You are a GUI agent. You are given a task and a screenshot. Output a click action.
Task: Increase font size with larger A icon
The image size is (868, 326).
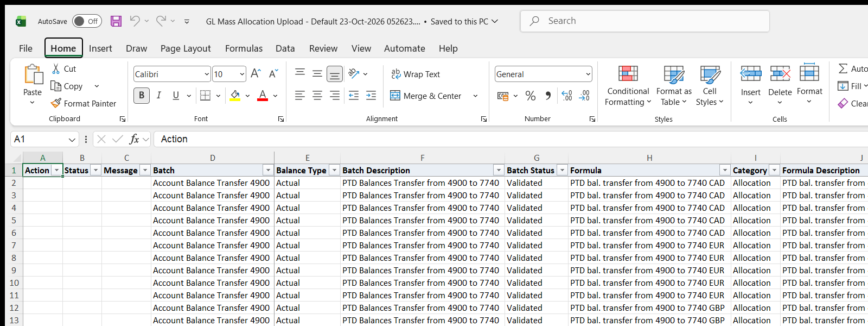pos(256,74)
